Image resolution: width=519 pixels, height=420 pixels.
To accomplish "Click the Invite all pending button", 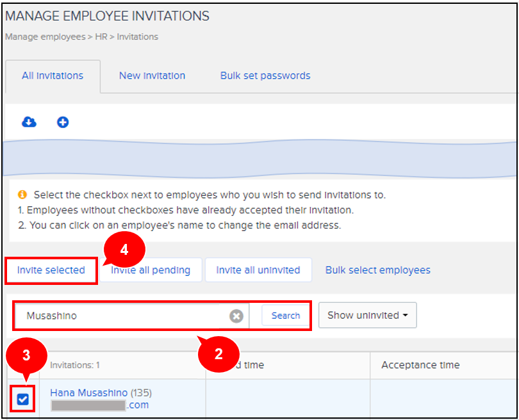I will coord(150,270).
